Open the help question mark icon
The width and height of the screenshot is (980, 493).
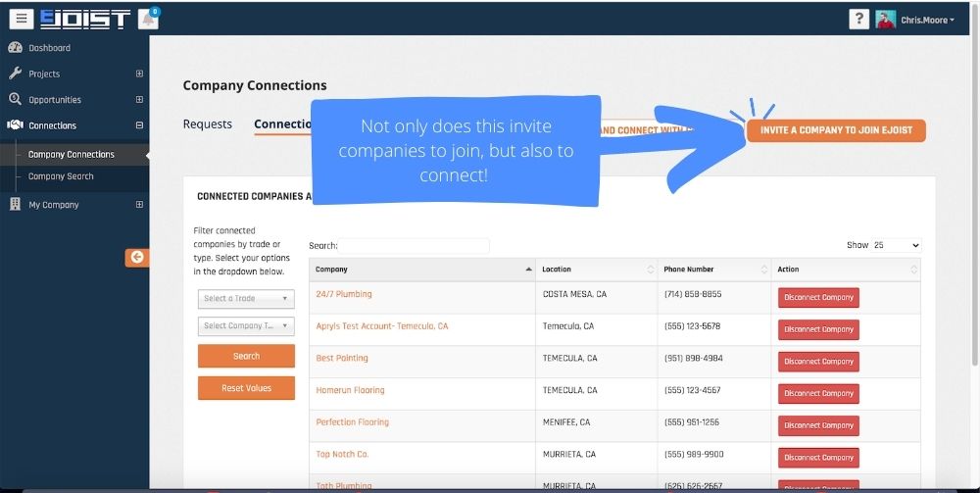coord(858,20)
